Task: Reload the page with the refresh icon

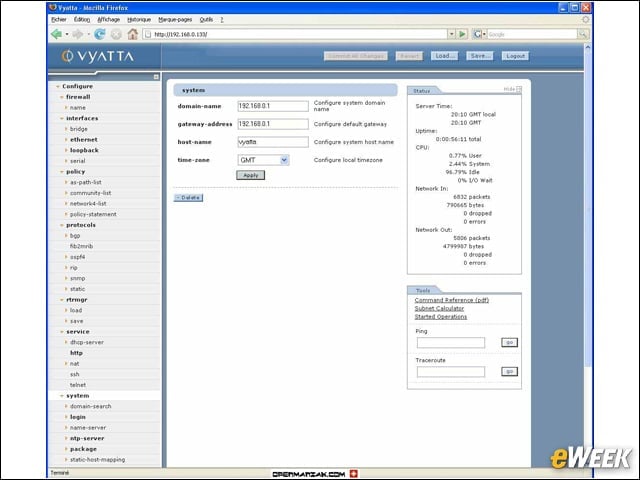Action: (100, 34)
